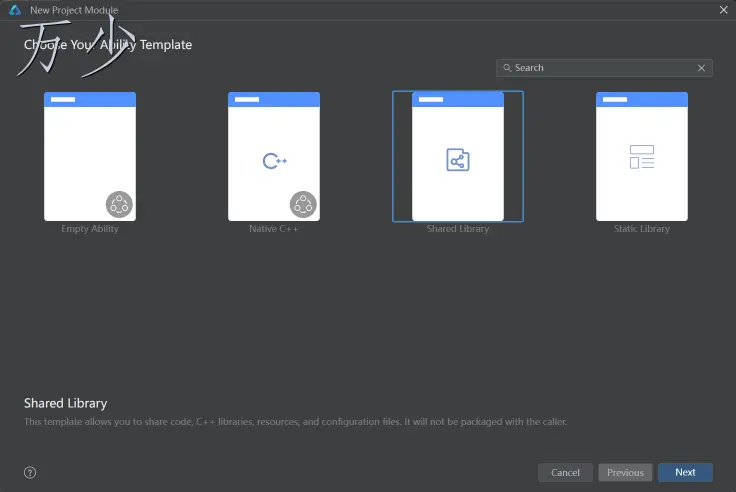Click the C++ icon on Native C++ card
Screen dimensions: 736x492
tap(274, 161)
